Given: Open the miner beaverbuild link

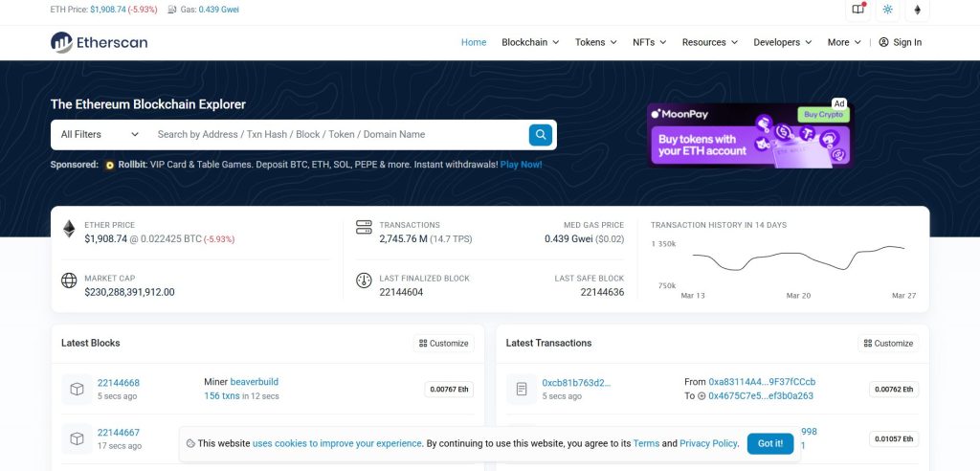Looking at the screenshot, I should point(254,382).
